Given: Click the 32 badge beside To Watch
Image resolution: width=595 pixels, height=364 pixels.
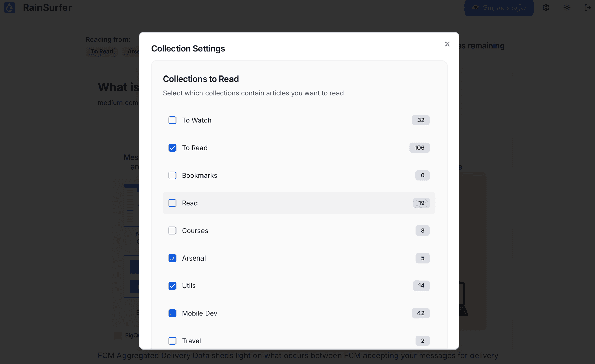Looking at the screenshot, I should [421, 120].
